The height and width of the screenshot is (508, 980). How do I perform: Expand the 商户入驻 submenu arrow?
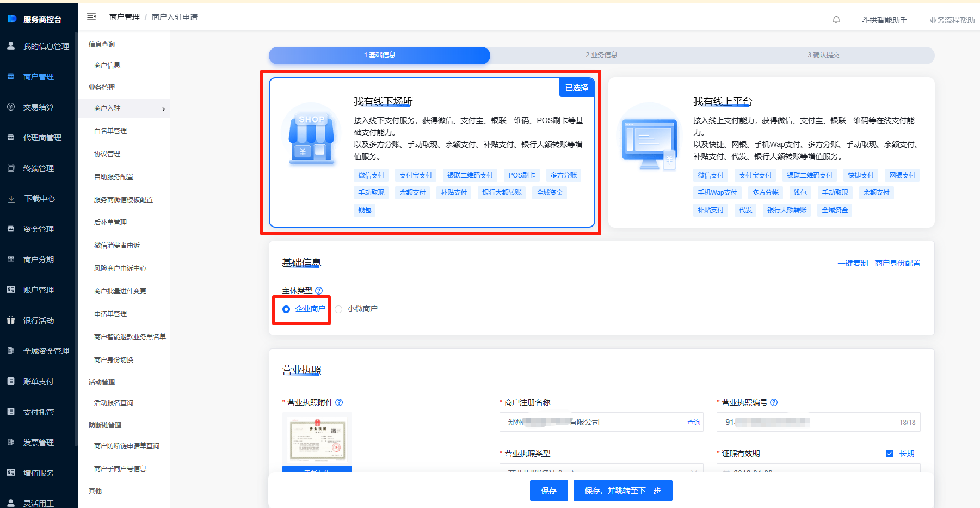pos(163,109)
